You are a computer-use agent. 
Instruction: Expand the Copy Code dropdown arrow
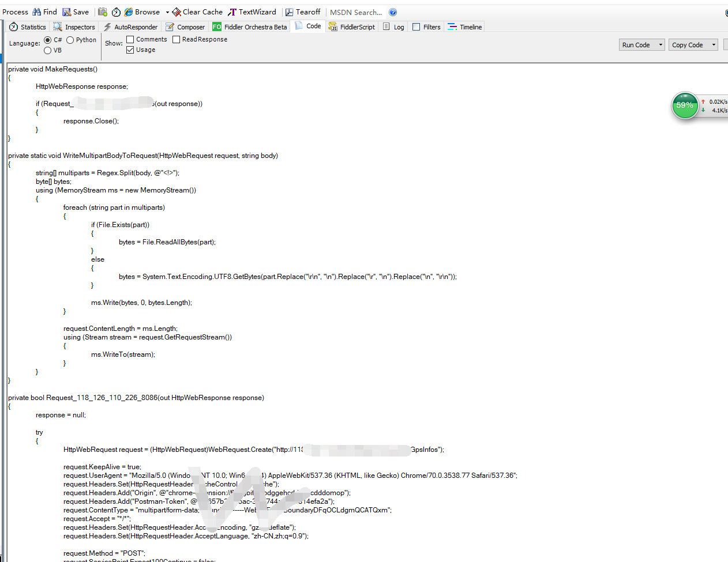point(714,45)
